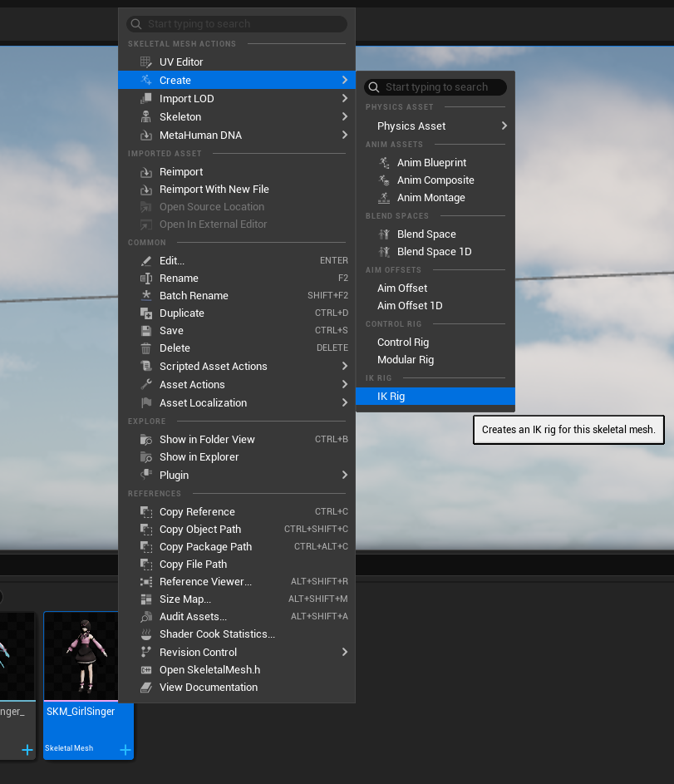This screenshot has height=784, width=674.
Task: Click the Blend Space 1D icon
Action: (384, 252)
